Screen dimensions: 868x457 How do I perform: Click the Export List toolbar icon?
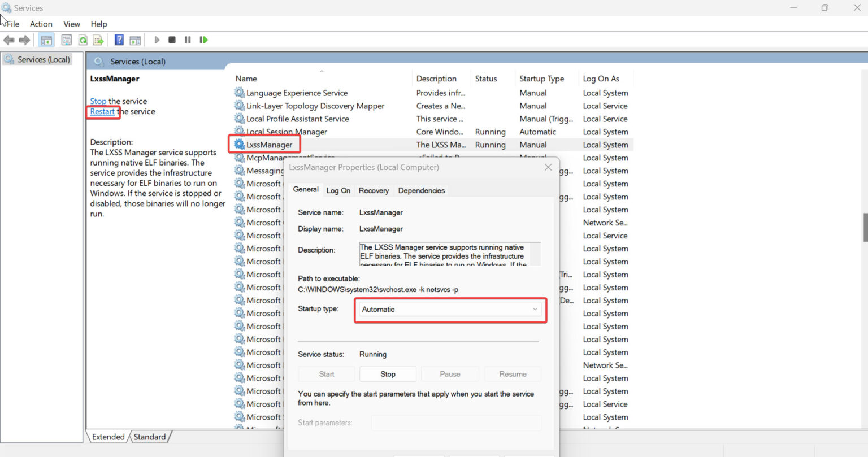click(x=98, y=40)
